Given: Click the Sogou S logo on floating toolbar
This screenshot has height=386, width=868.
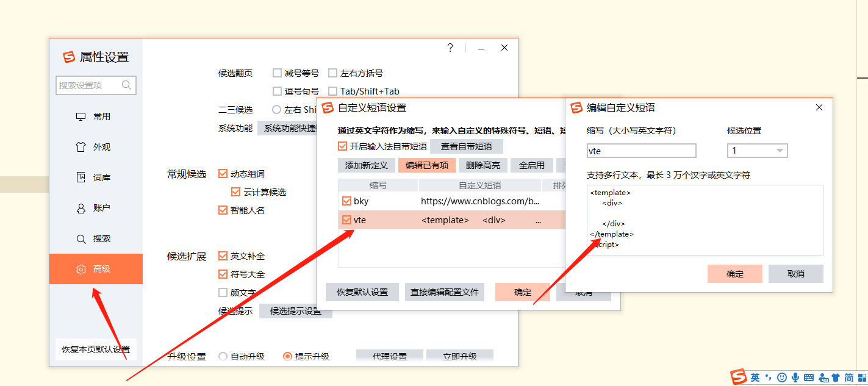Looking at the screenshot, I should [x=739, y=377].
